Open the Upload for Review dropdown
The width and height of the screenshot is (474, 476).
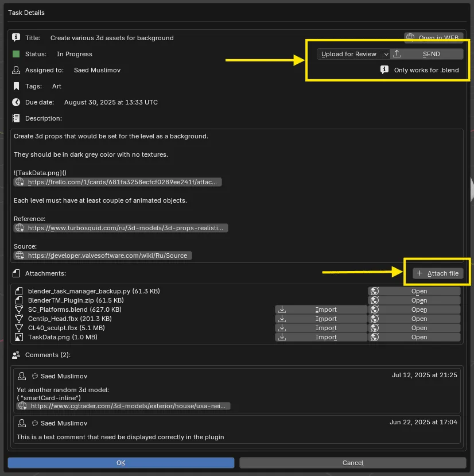pos(352,53)
